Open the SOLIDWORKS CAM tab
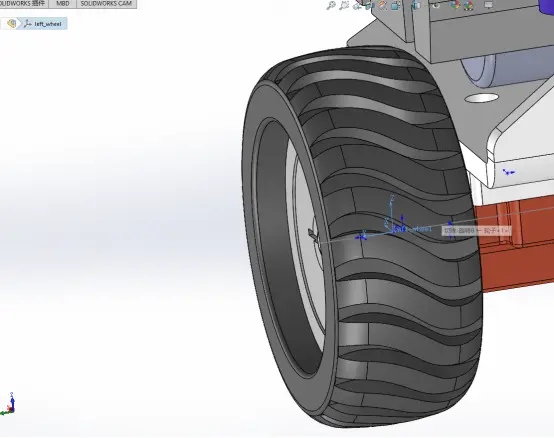The image size is (554, 438). (106, 4)
